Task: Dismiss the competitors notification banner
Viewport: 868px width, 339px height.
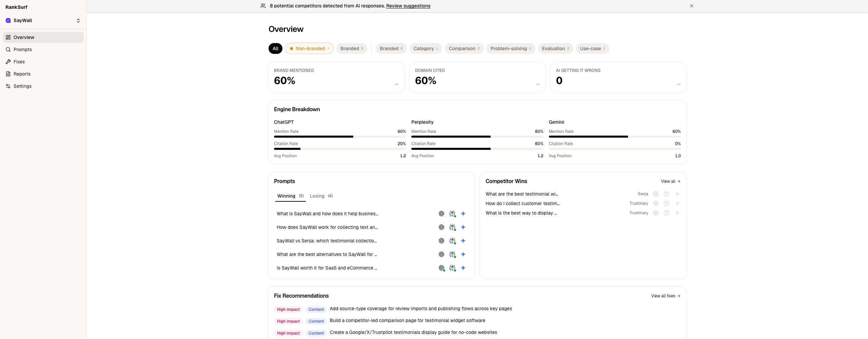Action: 691,6
